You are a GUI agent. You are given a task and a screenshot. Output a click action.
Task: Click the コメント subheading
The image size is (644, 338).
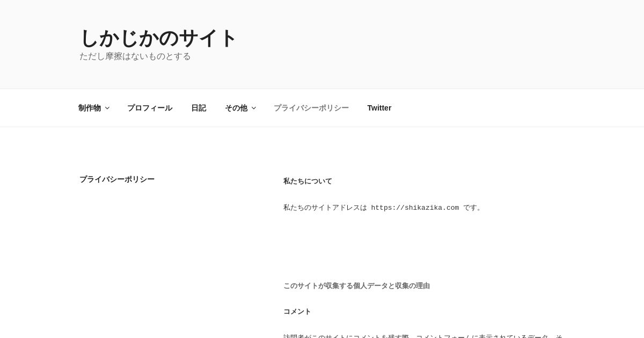coord(297,312)
